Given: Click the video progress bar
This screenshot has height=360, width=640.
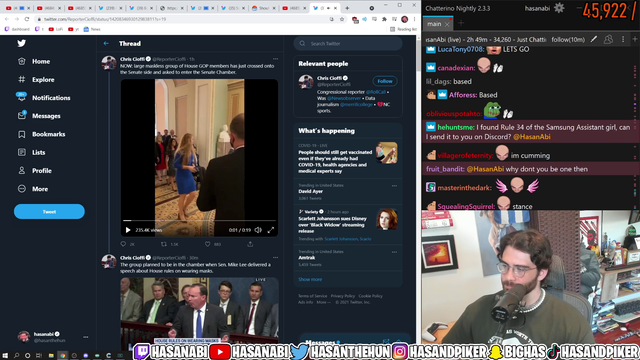Looking at the screenshot, I should click(199, 220).
